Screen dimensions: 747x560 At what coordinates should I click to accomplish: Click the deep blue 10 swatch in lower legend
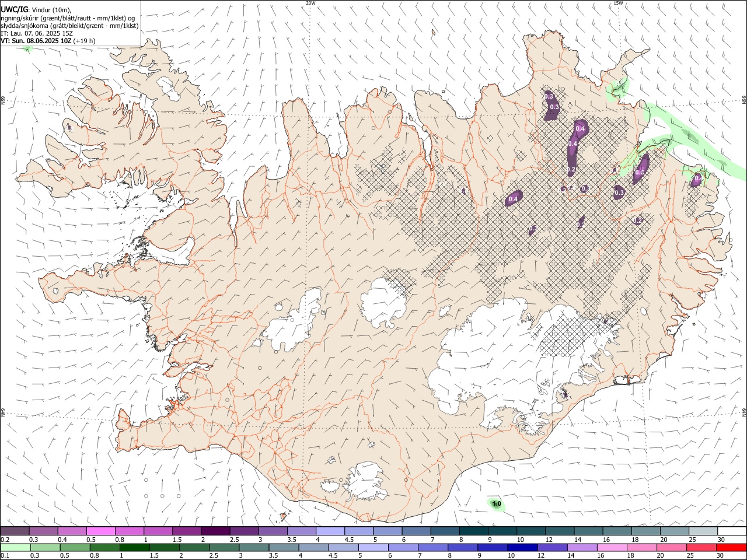[522, 547]
